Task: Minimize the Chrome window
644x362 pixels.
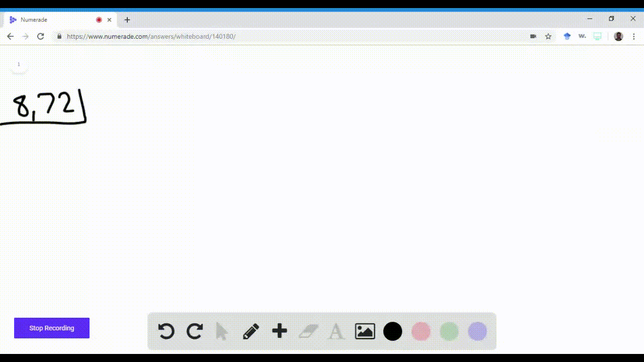Action: click(590, 19)
